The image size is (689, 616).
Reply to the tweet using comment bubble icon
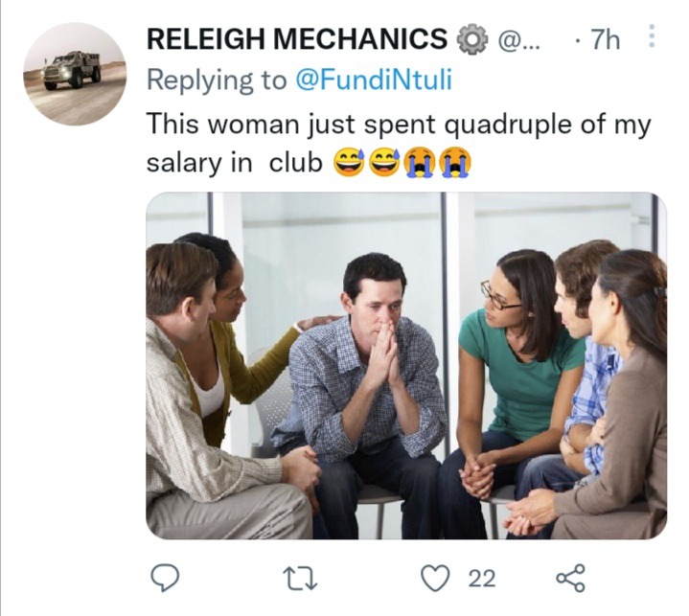point(165,578)
